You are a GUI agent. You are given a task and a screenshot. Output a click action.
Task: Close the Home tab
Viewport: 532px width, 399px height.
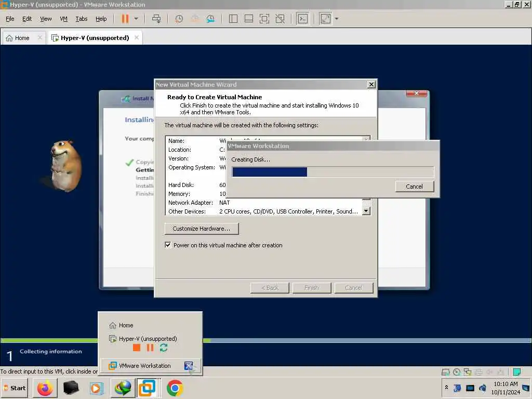[39, 37]
